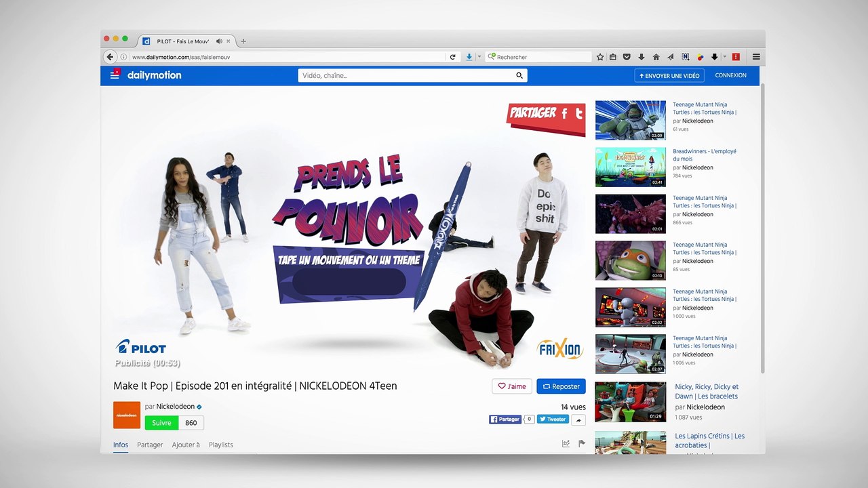Save page to Pocket
This screenshot has width=868, height=488.
[x=627, y=57]
